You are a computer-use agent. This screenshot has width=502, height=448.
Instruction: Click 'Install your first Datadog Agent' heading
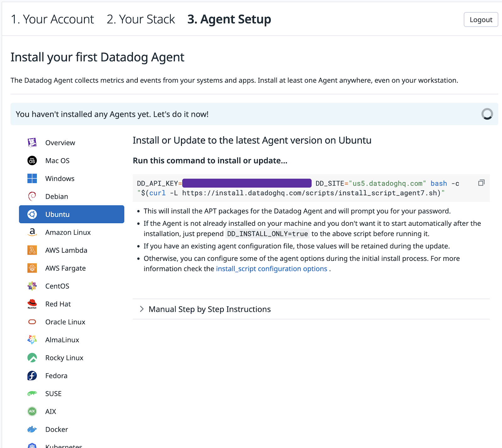(x=97, y=57)
